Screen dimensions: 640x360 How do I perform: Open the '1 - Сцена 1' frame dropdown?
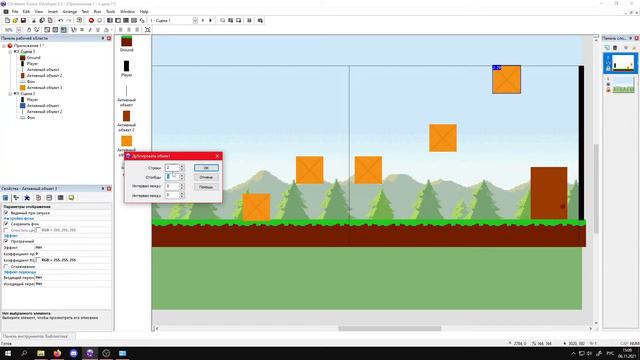point(195,20)
